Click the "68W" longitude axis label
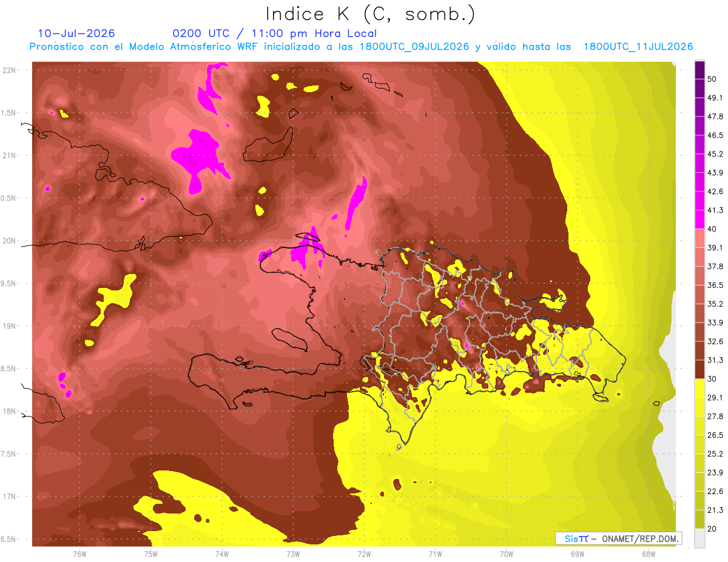This screenshot has height=562, width=728. (x=648, y=553)
